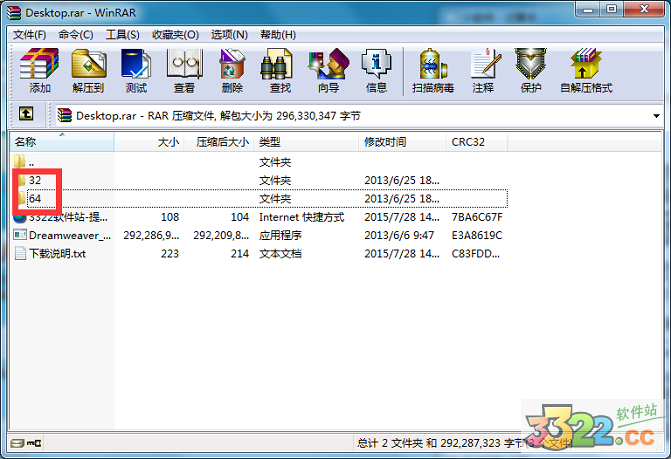Click the CRC32 value 7BA6C67F

point(477,217)
